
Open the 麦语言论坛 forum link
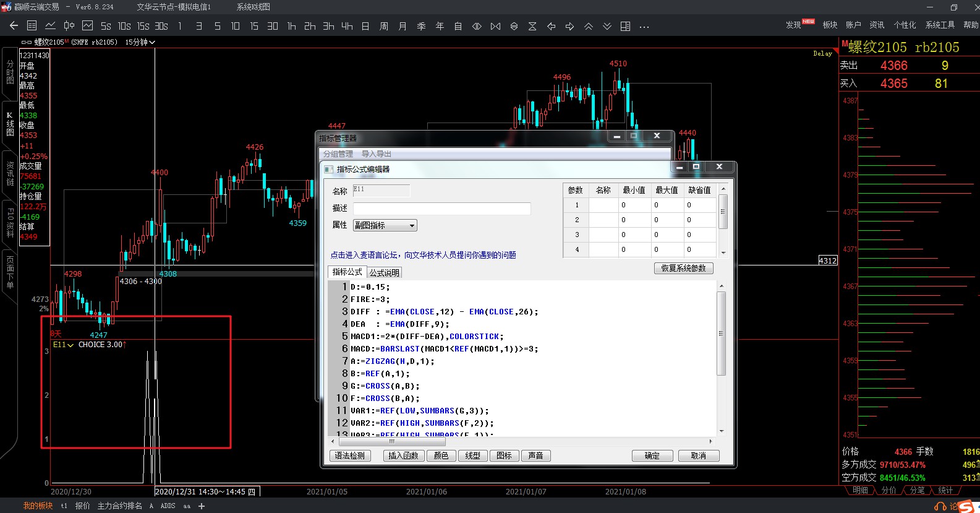423,255
